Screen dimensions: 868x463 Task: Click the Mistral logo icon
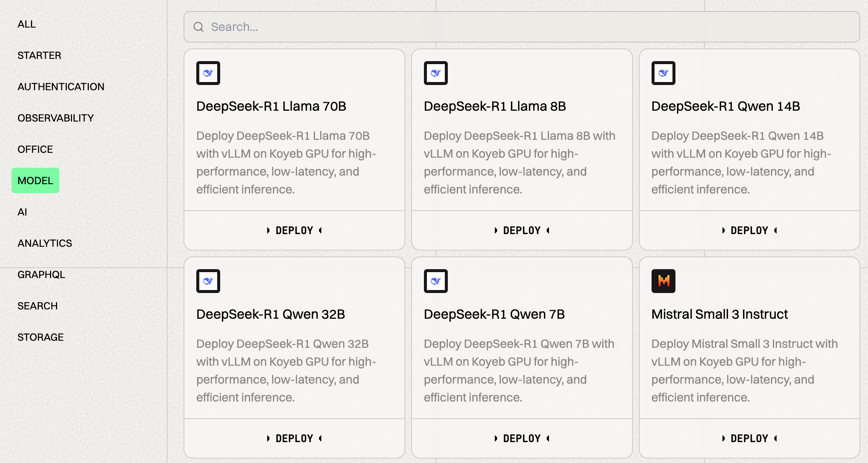[x=663, y=281]
